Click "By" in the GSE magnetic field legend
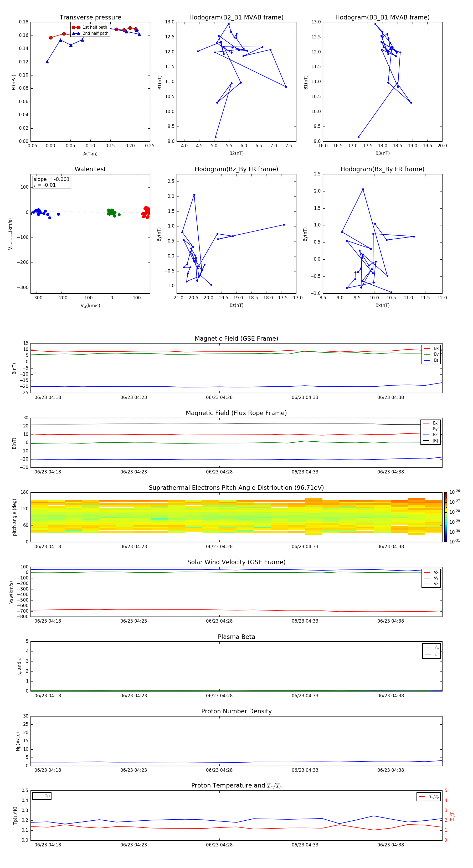 [x=431, y=355]
